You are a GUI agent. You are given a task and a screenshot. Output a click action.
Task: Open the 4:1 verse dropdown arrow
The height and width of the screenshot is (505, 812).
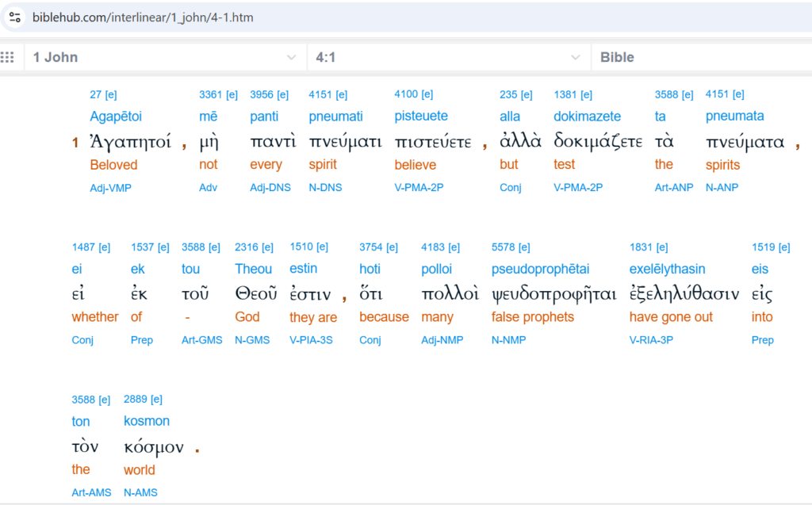575,58
